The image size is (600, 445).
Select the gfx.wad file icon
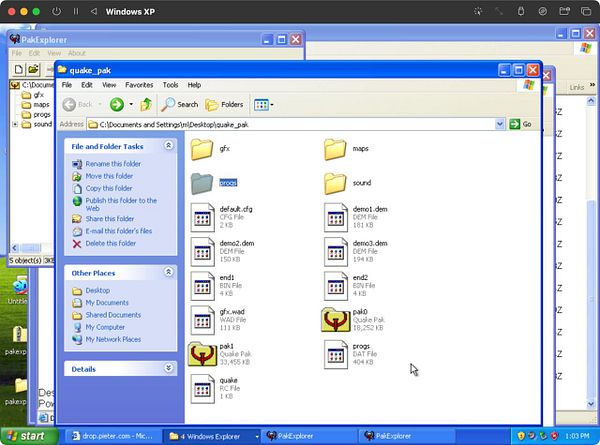pos(202,320)
